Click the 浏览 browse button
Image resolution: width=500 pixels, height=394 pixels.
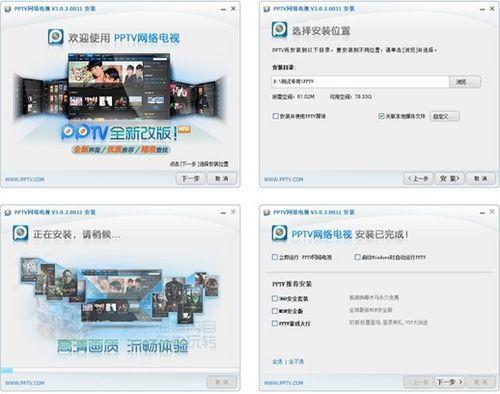click(x=465, y=82)
